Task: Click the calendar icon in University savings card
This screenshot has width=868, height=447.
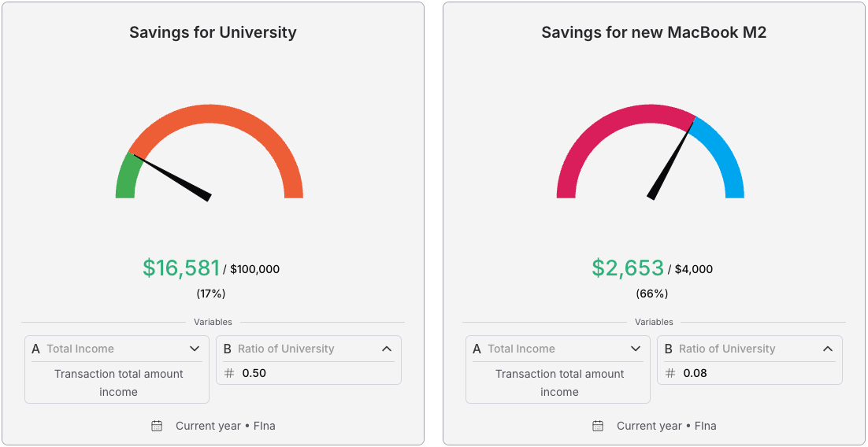Action: 157,426
